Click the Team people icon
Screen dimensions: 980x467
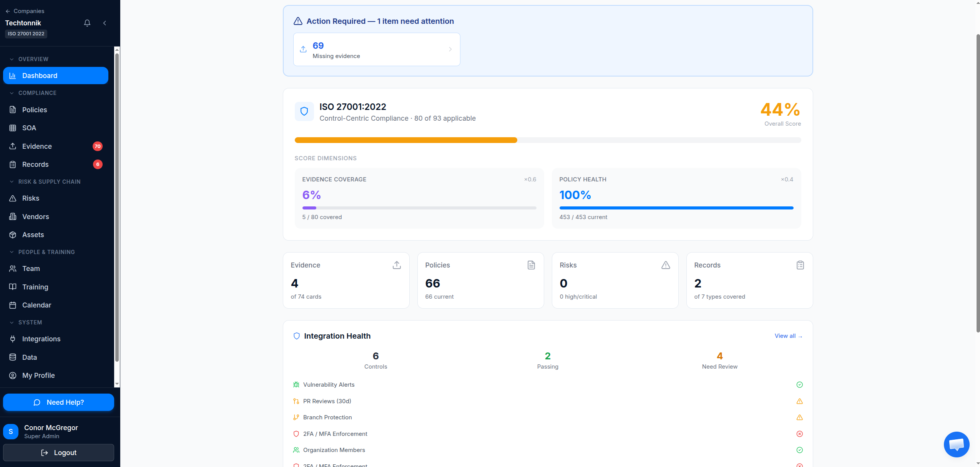13,269
